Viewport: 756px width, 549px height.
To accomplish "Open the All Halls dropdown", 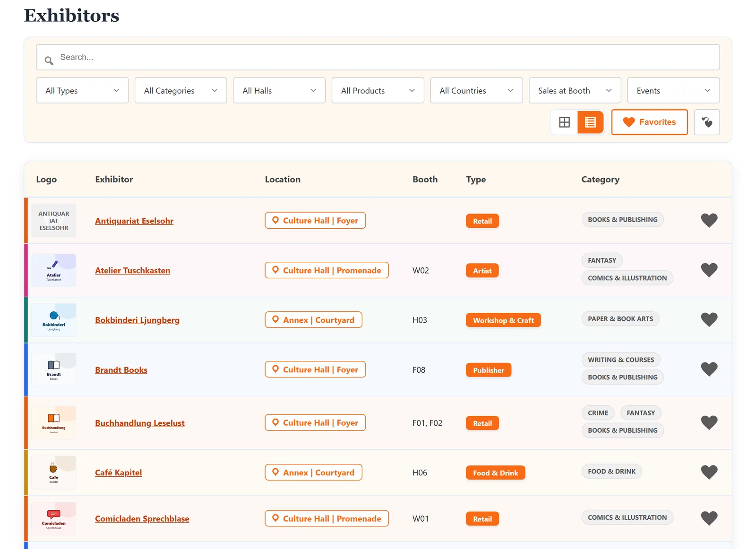I will [279, 90].
